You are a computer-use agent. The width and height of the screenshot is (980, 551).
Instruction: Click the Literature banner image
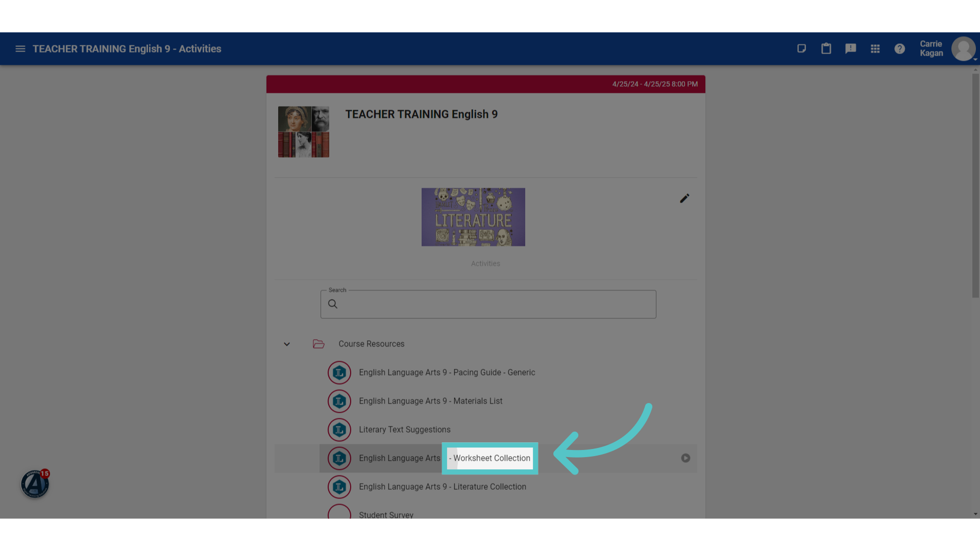click(x=473, y=217)
